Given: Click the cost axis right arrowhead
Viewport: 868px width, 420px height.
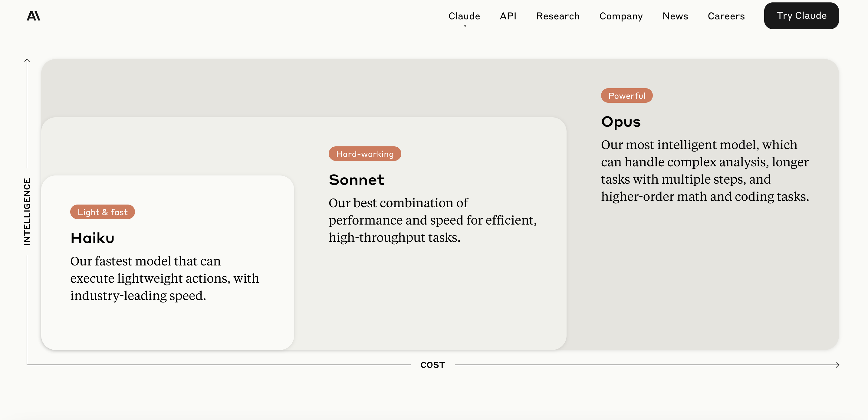Looking at the screenshot, I should tap(837, 365).
